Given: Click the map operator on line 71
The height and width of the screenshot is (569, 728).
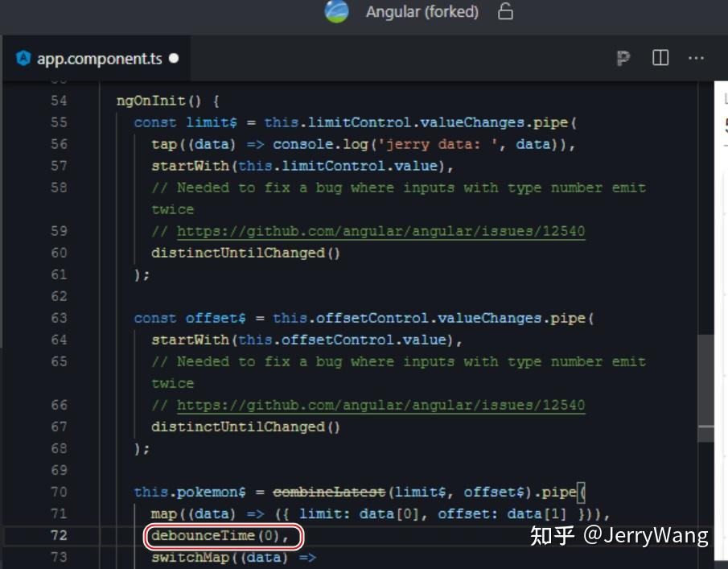Looking at the screenshot, I should coord(164,513).
